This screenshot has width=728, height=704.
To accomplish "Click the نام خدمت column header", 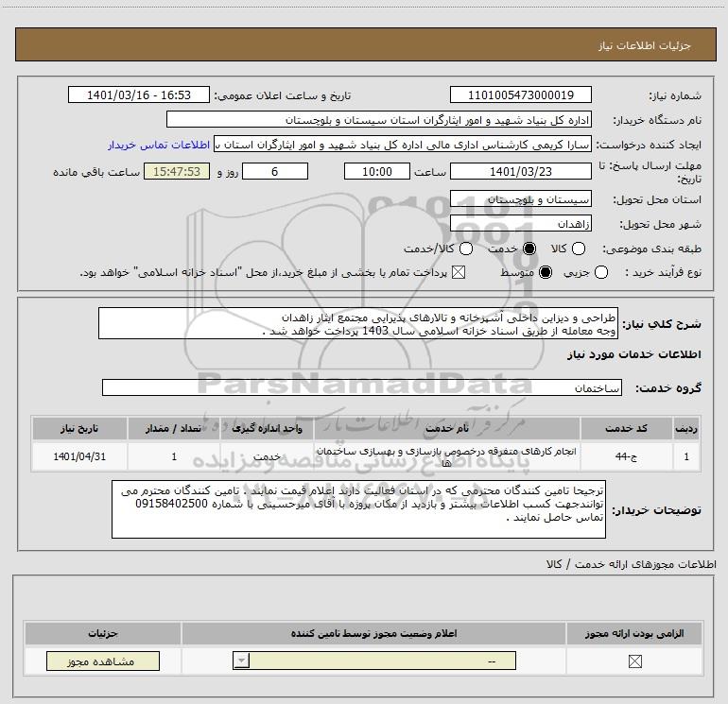I will [x=447, y=428].
